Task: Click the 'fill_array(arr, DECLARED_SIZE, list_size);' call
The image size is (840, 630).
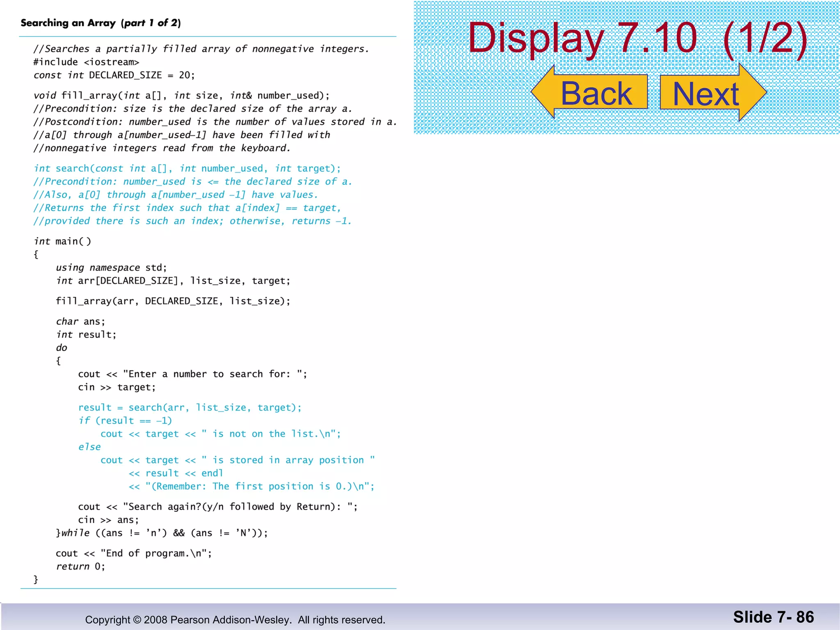Action: click(x=173, y=301)
